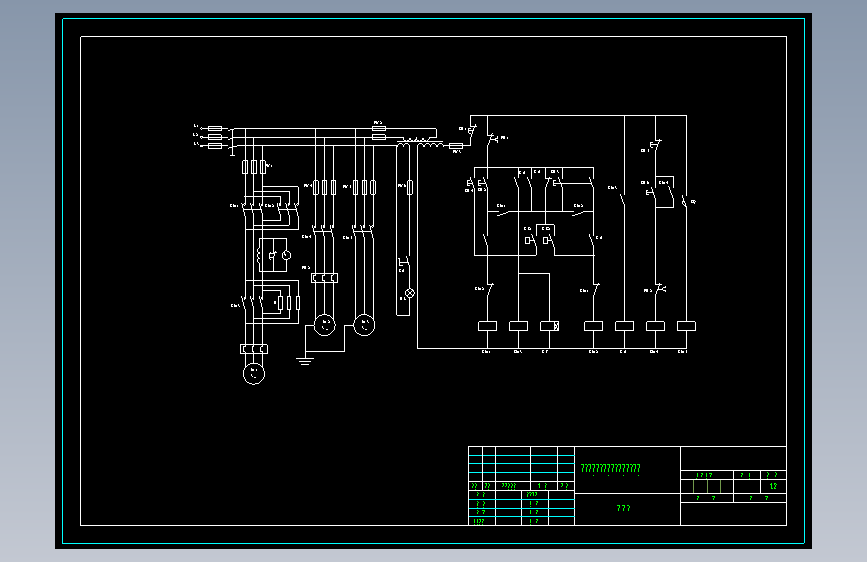
Task: Select the relay coil with extra side box
Action: [x=550, y=326]
